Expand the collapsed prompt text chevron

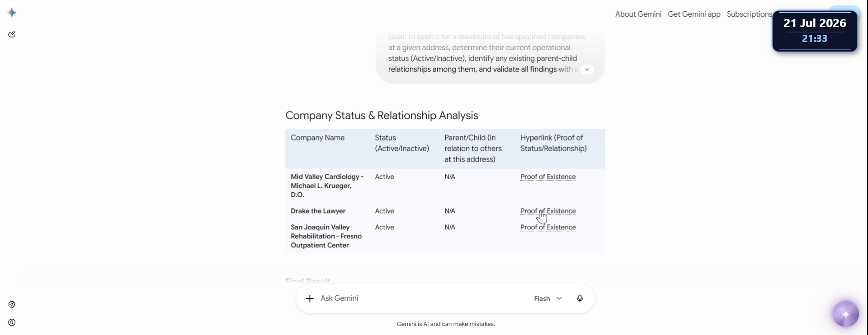coord(587,70)
